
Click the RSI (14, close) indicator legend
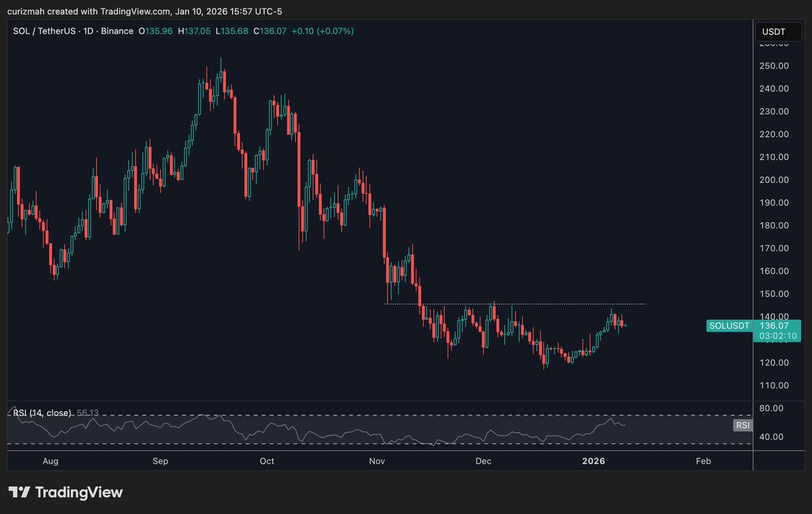[41, 412]
